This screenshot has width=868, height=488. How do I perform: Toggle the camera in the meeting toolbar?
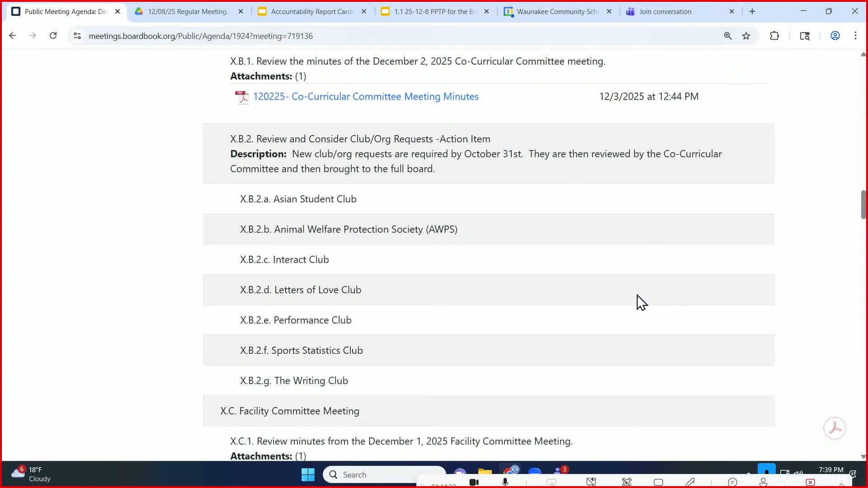pos(474,482)
